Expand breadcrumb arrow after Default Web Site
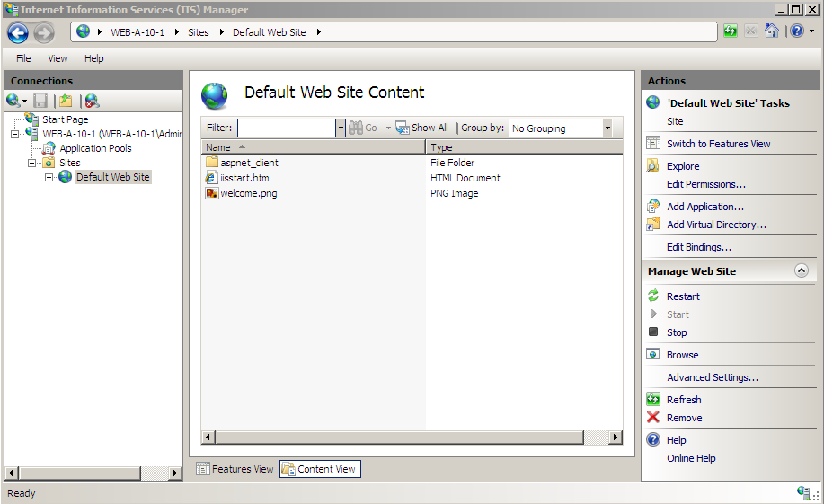The image size is (824, 504). pyautogui.click(x=318, y=32)
